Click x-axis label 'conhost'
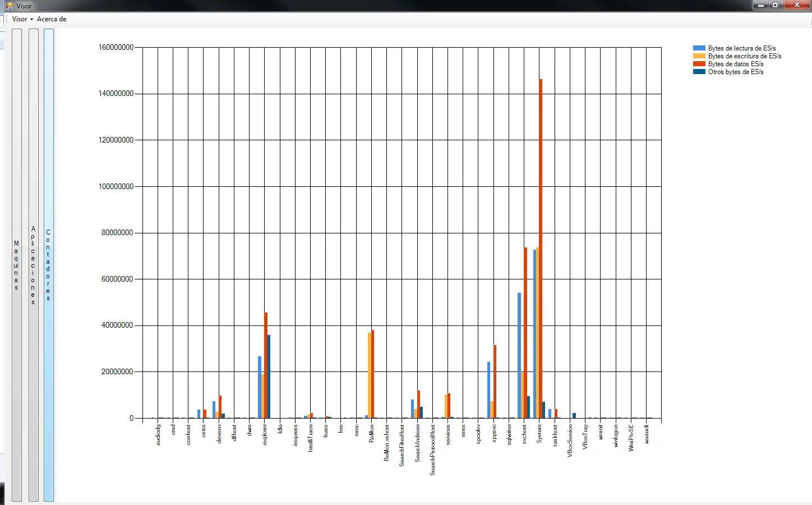This screenshot has width=812, height=505. (188, 435)
